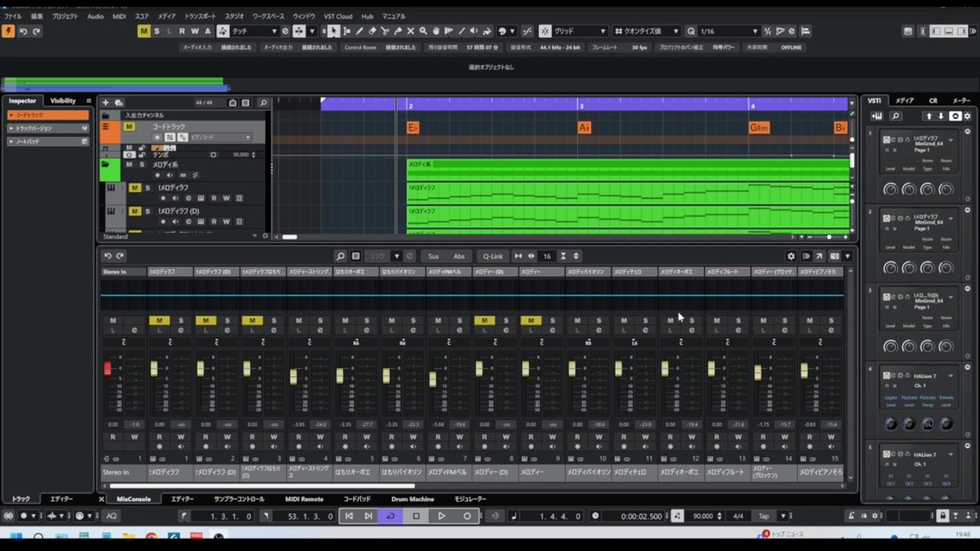Click transport Play button

point(441,516)
